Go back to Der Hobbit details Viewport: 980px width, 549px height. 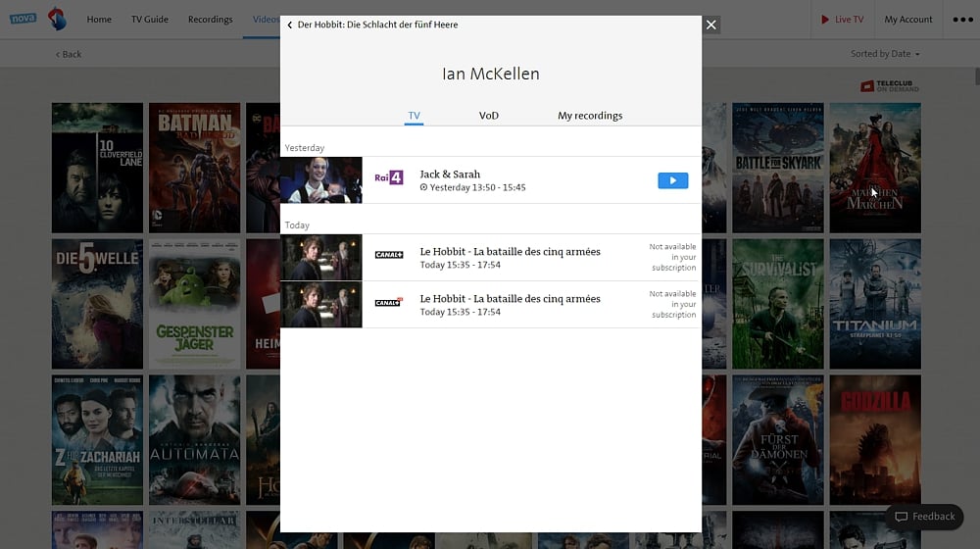tap(372, 25)
